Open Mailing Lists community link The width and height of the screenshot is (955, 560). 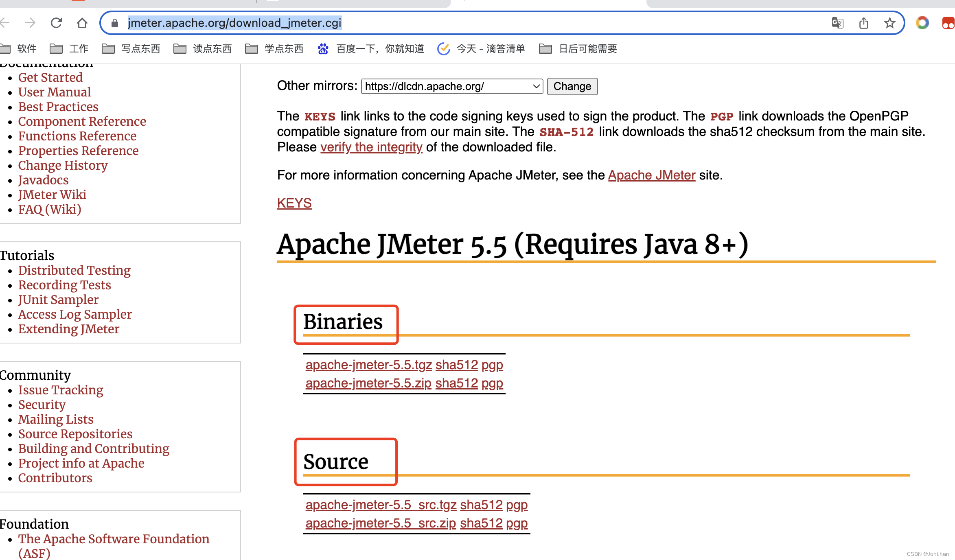tap(56, 419)
